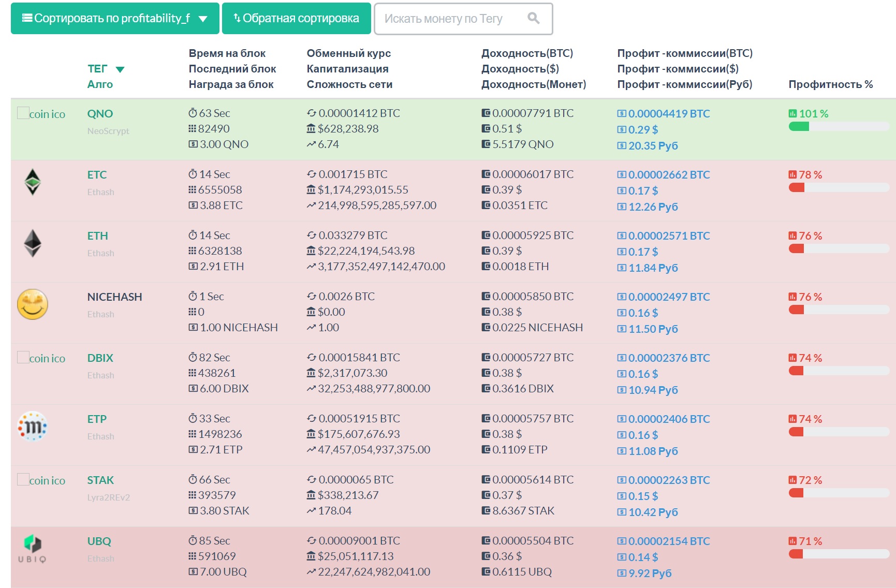Click the DBIX profit 0.00002376 BTC value
The height and width of the screenshot is (588, 896).
coord(669,358)
